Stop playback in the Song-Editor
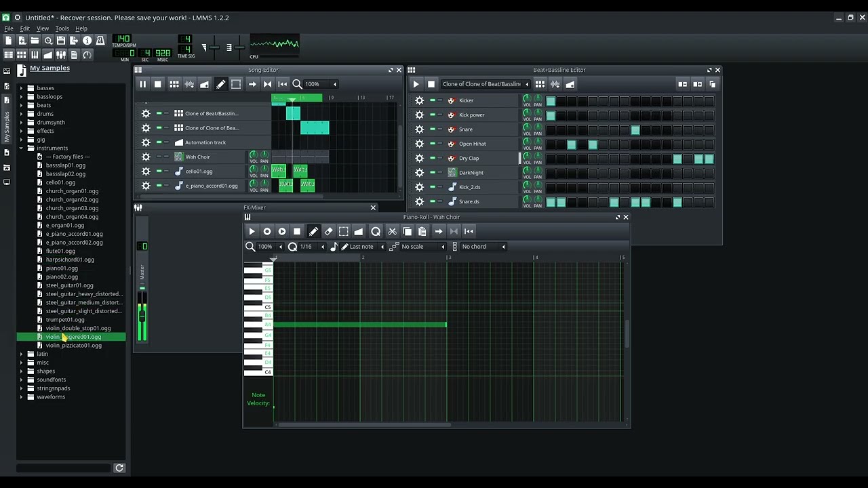Viewport: 868px width, 488px height. 157,84
